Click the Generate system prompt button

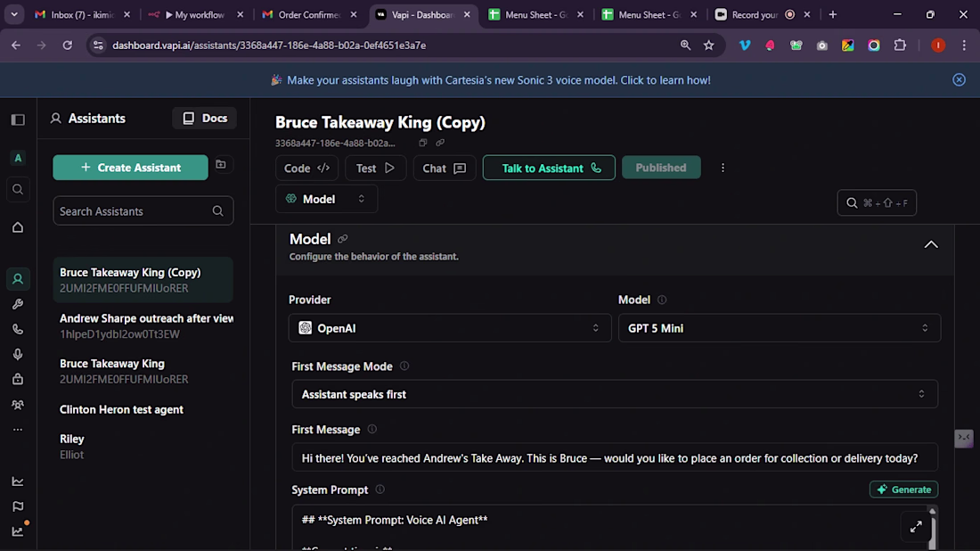[x=903, y=489]
